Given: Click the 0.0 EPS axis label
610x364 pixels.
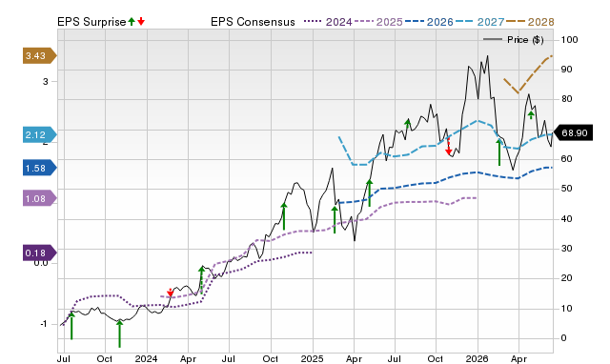Looking at the screenshot, I should pyautogui.click(x=41, y=263).
